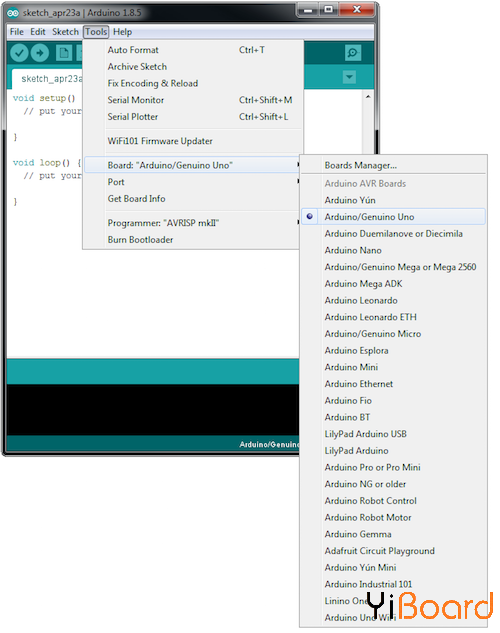Viewport: 500px width, 633px height.
Task: Choose Archive Sketch
Action: coord(193,67)
